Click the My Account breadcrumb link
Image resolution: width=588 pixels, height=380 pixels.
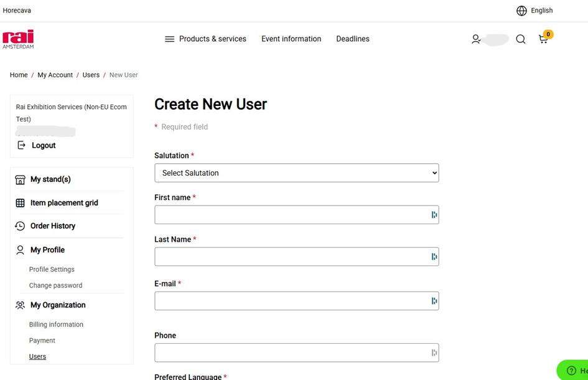pyautogui.click(x=55, y=75)
